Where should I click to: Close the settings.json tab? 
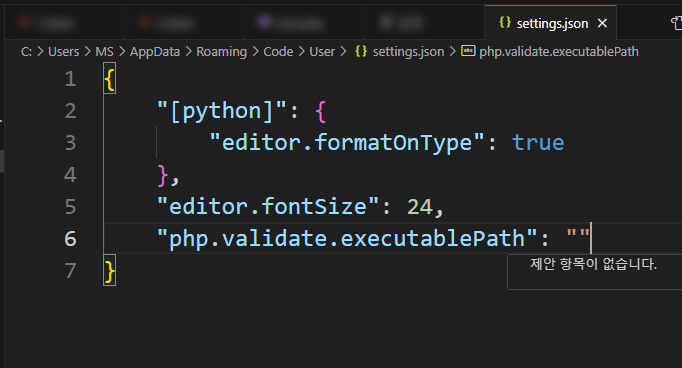point(602,23)
